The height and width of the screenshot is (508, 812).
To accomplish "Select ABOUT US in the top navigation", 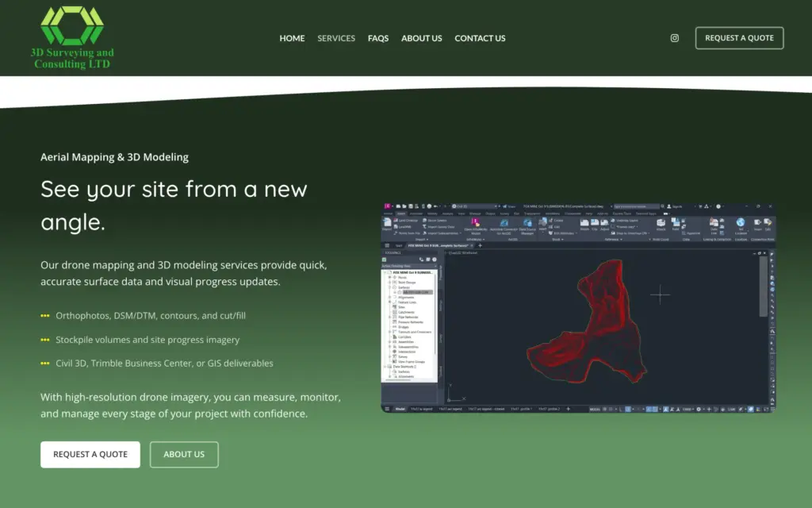I will tap(422, 38).
